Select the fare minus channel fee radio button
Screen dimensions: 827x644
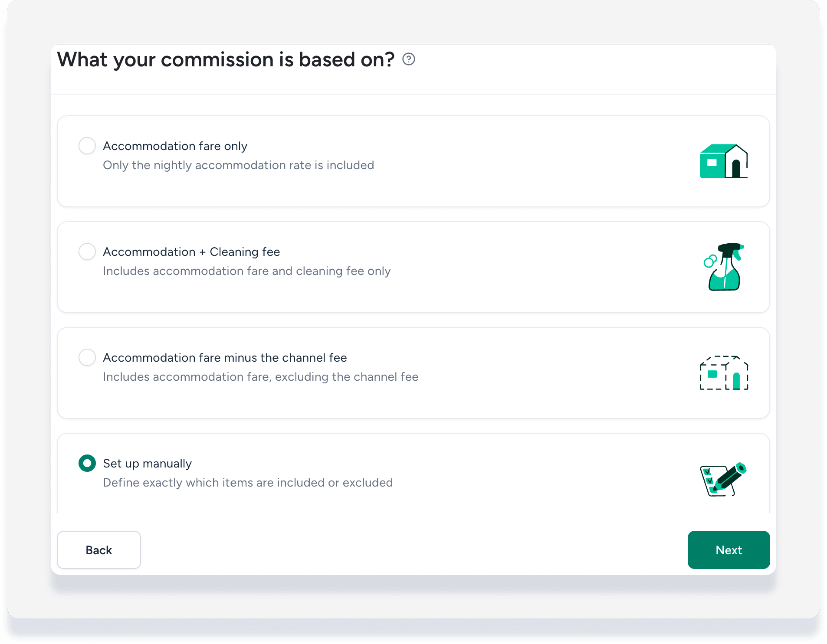pos(87,357)
